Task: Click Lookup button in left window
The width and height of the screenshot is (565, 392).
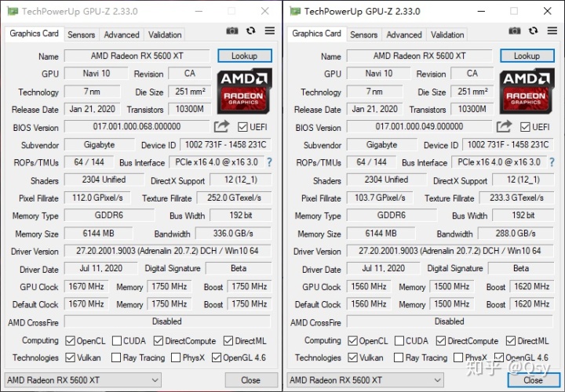Action: (245, 56)
